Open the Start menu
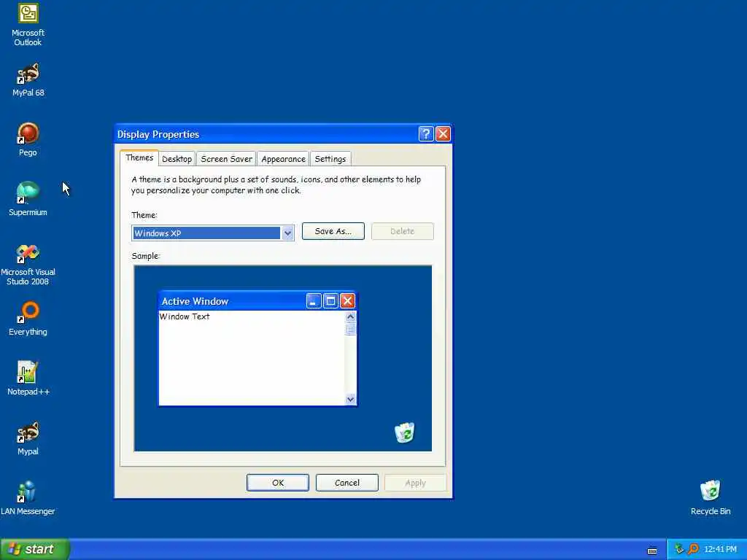The width and height of the screenshot is (747, 560). [35, 549]
